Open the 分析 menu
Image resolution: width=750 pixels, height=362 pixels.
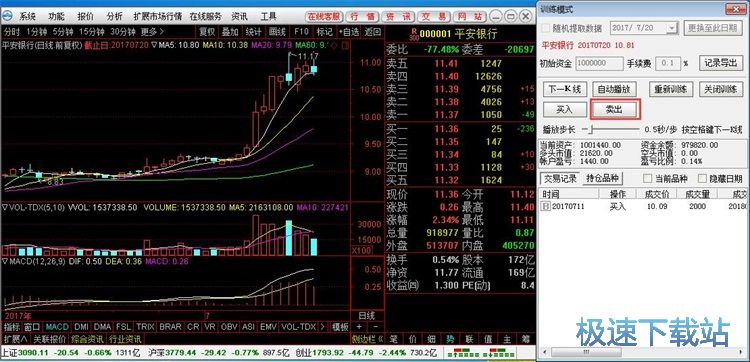point(114,16)
